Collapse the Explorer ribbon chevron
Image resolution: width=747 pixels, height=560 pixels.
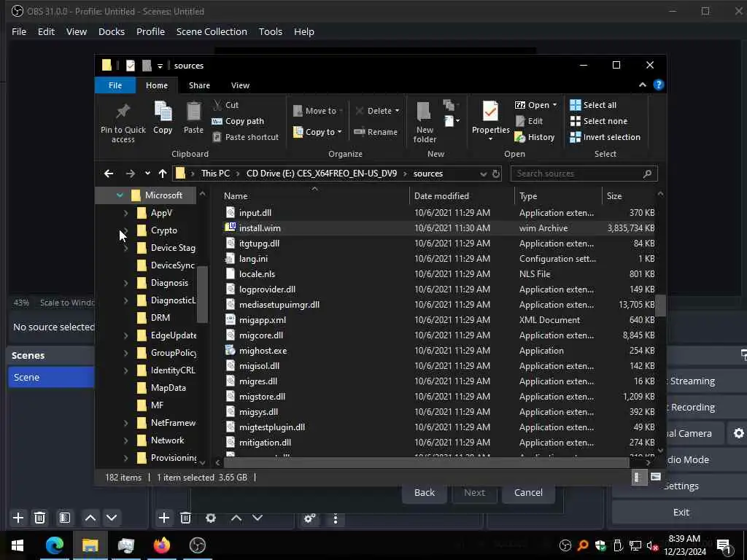click(642, 85)
